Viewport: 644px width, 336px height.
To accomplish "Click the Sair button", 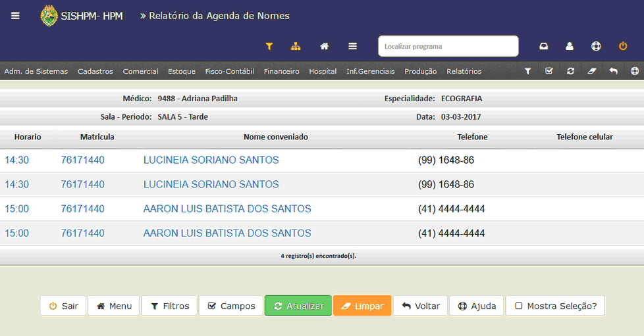I will click(63, 306).
